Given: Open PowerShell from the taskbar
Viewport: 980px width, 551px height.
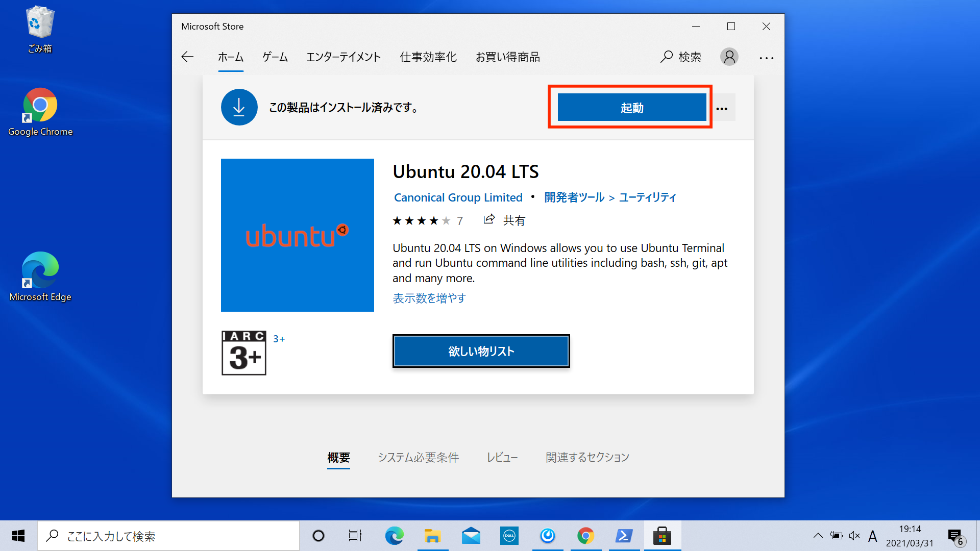Looking at the screenshot, I should (624, 536).
